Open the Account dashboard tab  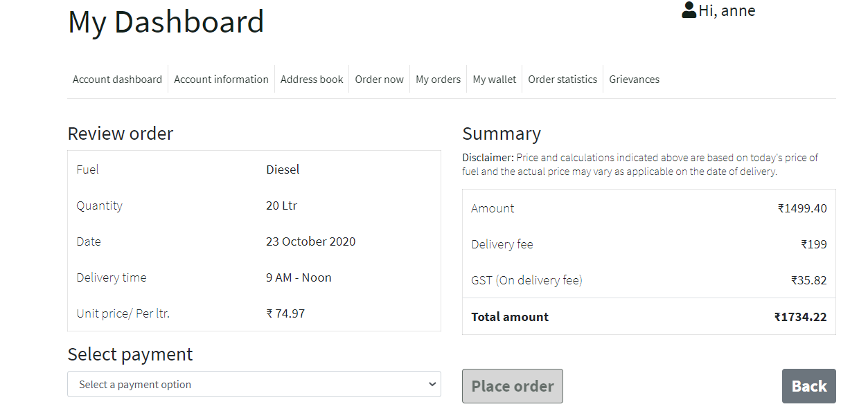(x=117, y=80)
